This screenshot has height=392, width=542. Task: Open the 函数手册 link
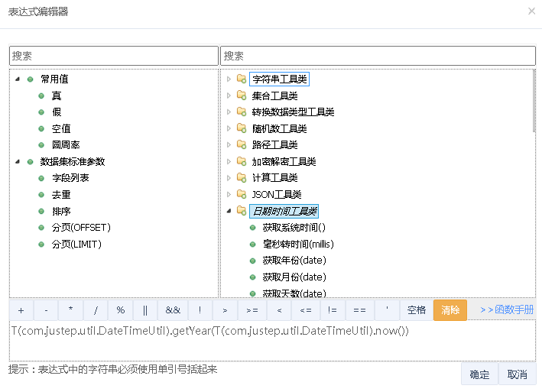pos(507,310)
